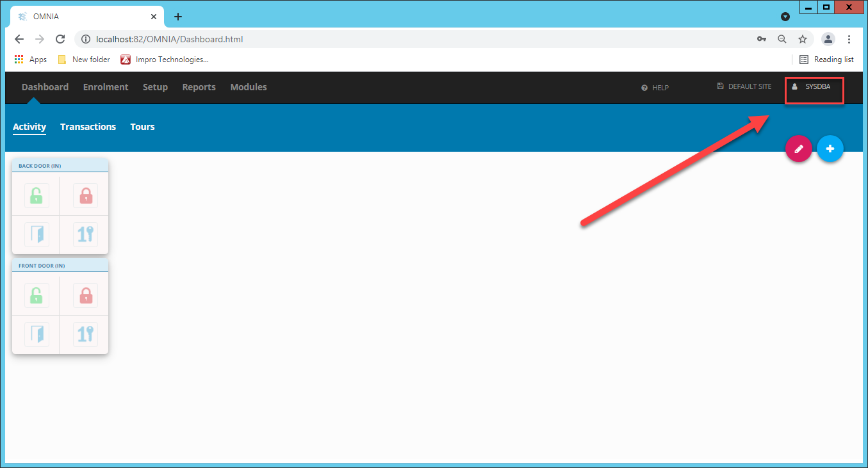This screenshot has height=468, width=868.
Task: Open the Reading list
Action: (x=826, y=60)
